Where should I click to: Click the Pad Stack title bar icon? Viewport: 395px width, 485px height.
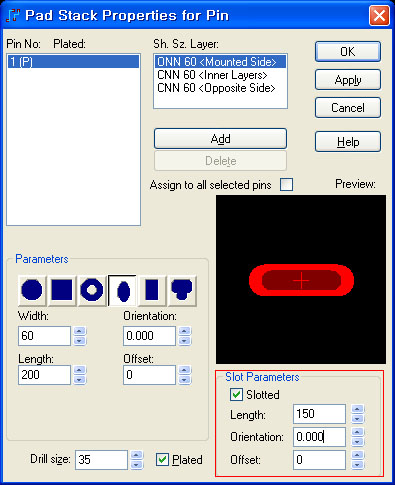[13, 15]
